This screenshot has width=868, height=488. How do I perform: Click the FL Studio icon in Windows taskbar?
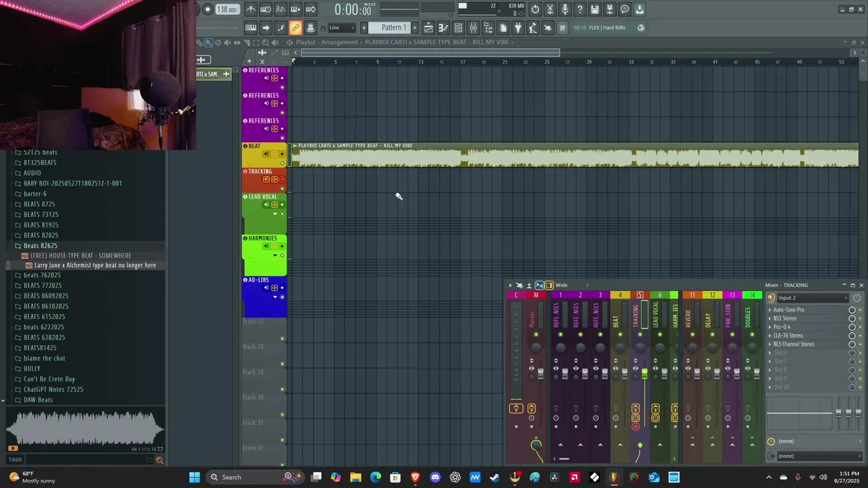pyautogui.click(x=614, y=477)
